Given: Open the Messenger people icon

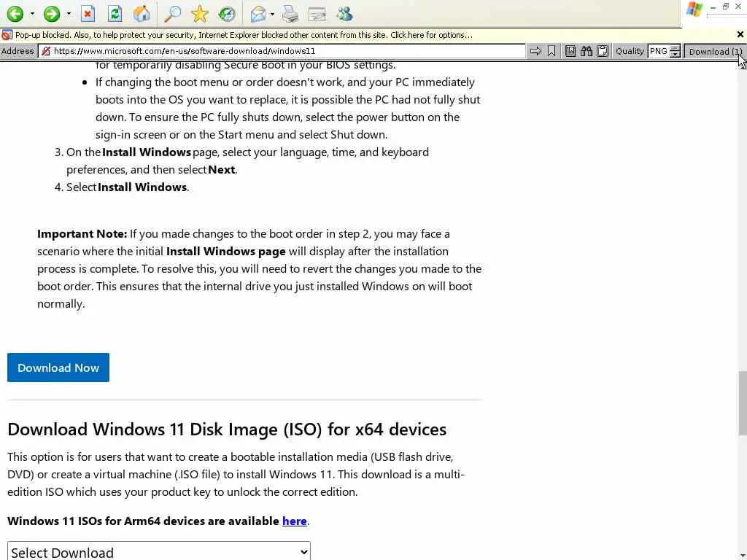Looking at the screenshot, I should pos(344,14).
